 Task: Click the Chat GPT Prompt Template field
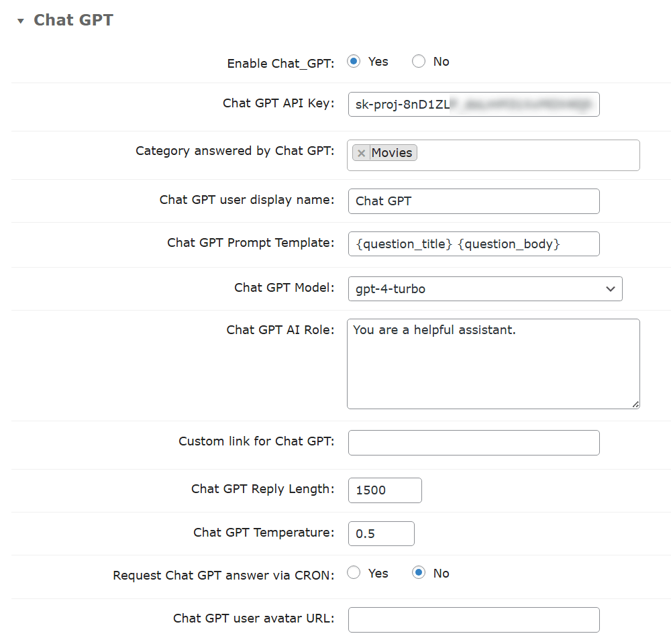coord(473,244)
